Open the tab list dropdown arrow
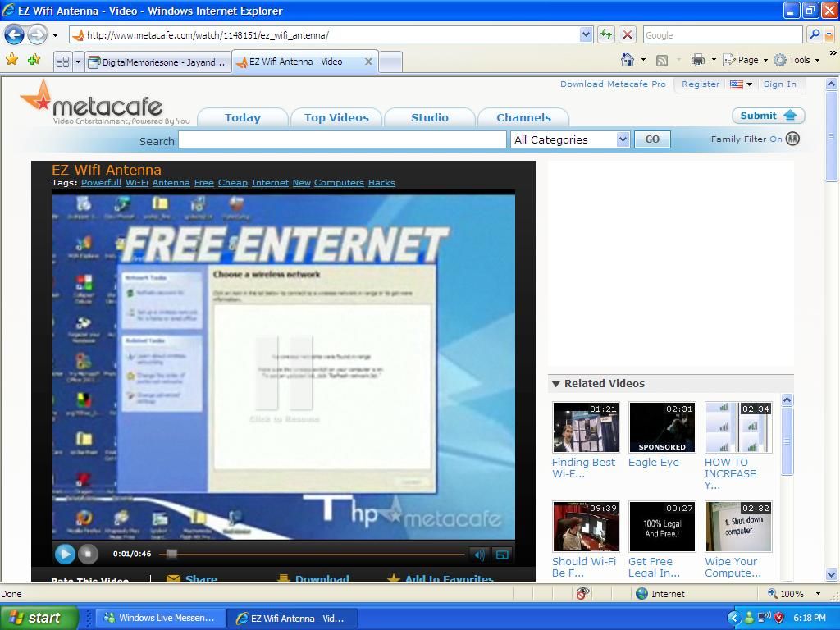Image resolution: width=840 pixels, height=630 pixels. coord(78,62)
